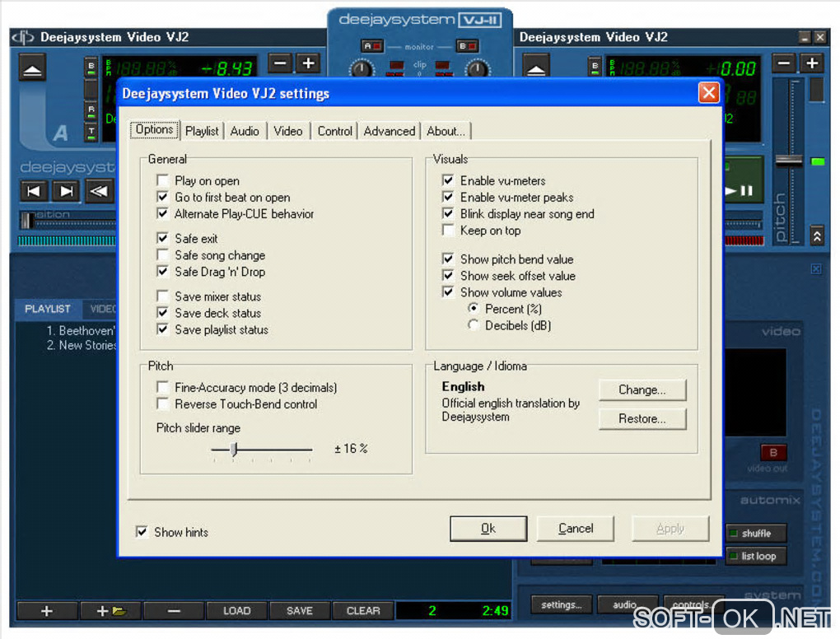Disable Enable vu-meters
Image resolution: width=840 pixels, height=639 pixels.
tap(448, 180)
